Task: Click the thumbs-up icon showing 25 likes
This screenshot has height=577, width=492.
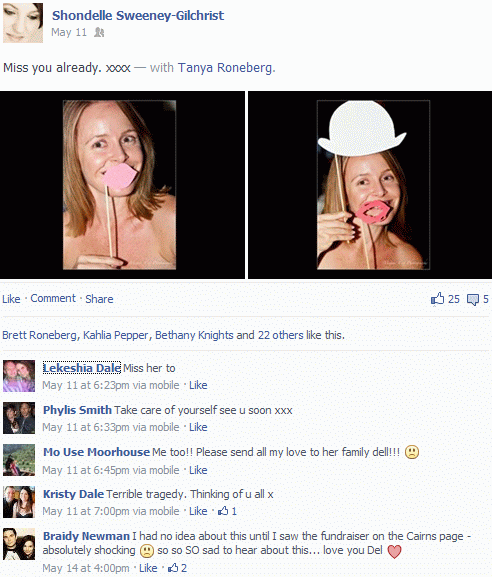Action: pyautogui.click(x=438, y=299)
